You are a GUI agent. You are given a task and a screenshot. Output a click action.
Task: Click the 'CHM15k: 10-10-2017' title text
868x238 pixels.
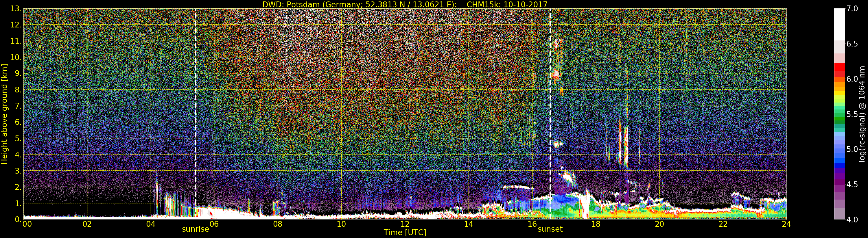(507, 4)
